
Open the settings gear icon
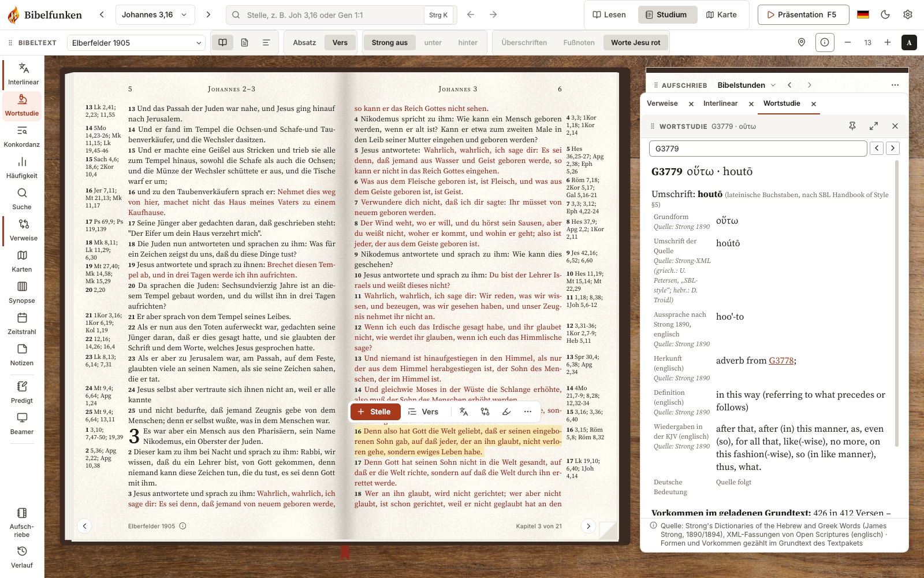[908, 14]
